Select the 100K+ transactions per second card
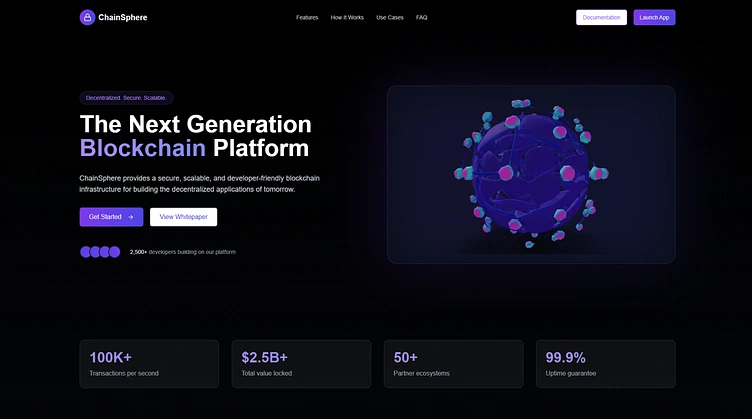Image resolution: width=752 pixels, height=419 pixels. click(149, 364)
